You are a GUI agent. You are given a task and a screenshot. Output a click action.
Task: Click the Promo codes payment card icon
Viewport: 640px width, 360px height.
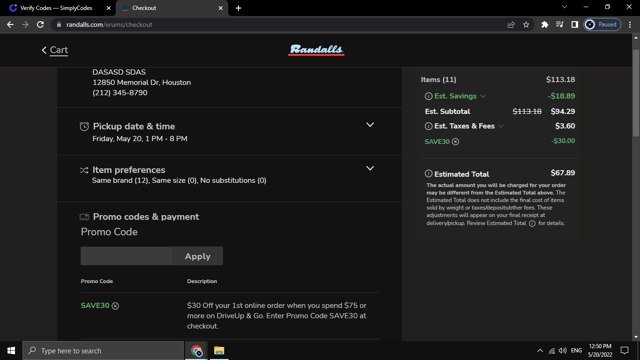click(84, 217)
